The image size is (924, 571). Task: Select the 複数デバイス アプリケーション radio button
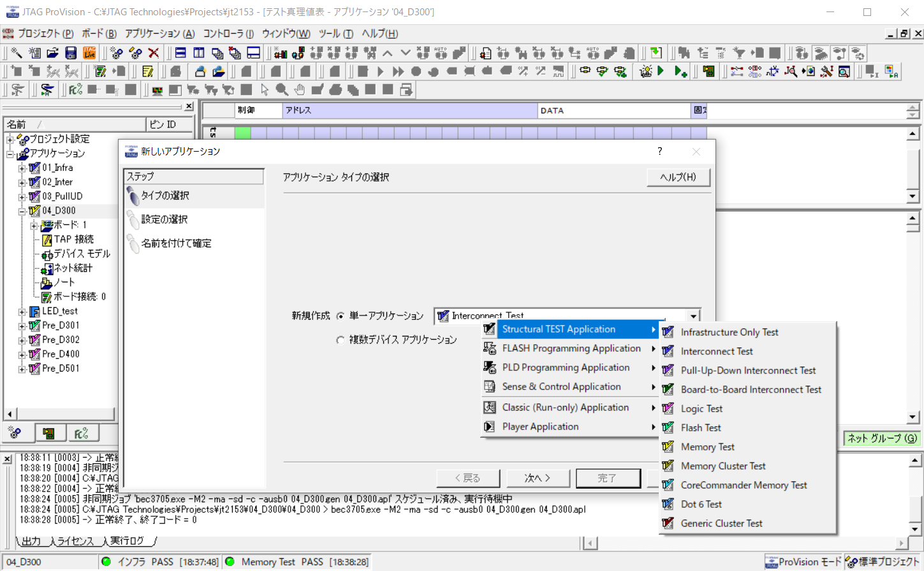[341, 340]
